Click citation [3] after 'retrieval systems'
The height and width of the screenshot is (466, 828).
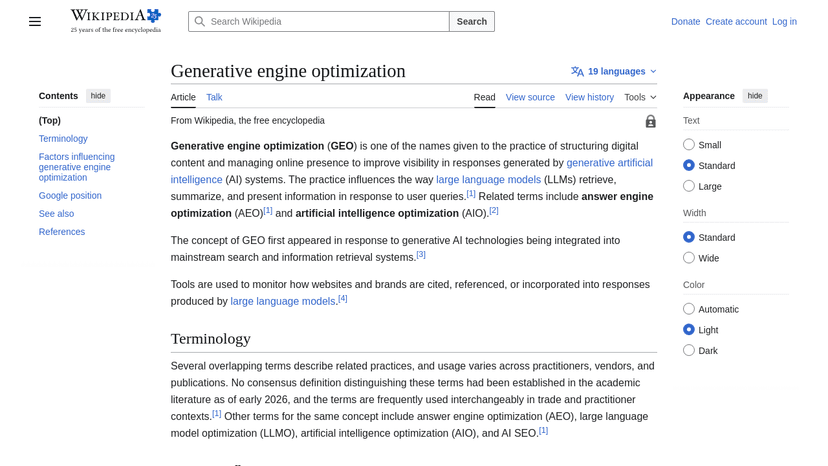point(421,255)
